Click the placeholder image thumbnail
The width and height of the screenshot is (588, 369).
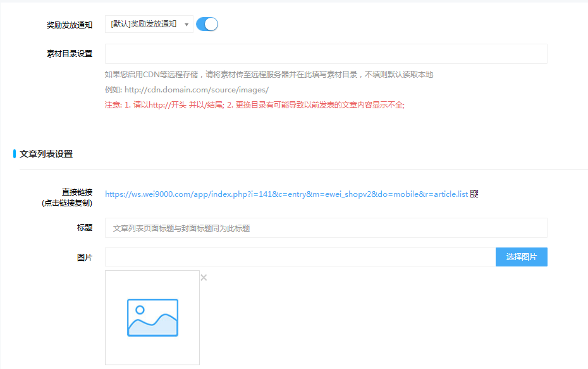coord(152,318)
